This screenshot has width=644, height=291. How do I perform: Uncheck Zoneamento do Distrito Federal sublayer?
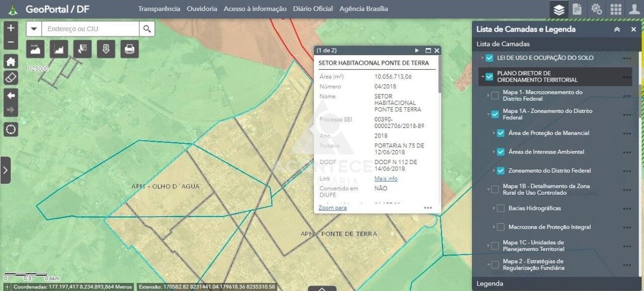(500, 170)
